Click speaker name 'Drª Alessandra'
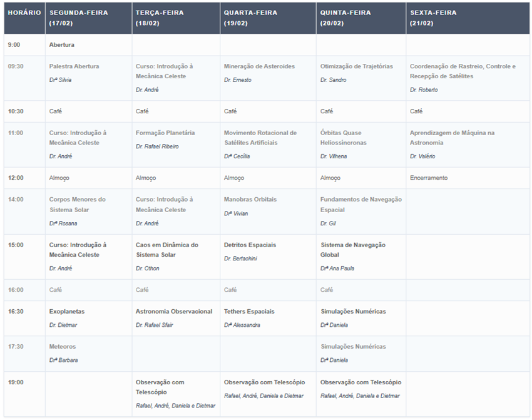This screenshot has height=420, width=532. pos(242,325)
